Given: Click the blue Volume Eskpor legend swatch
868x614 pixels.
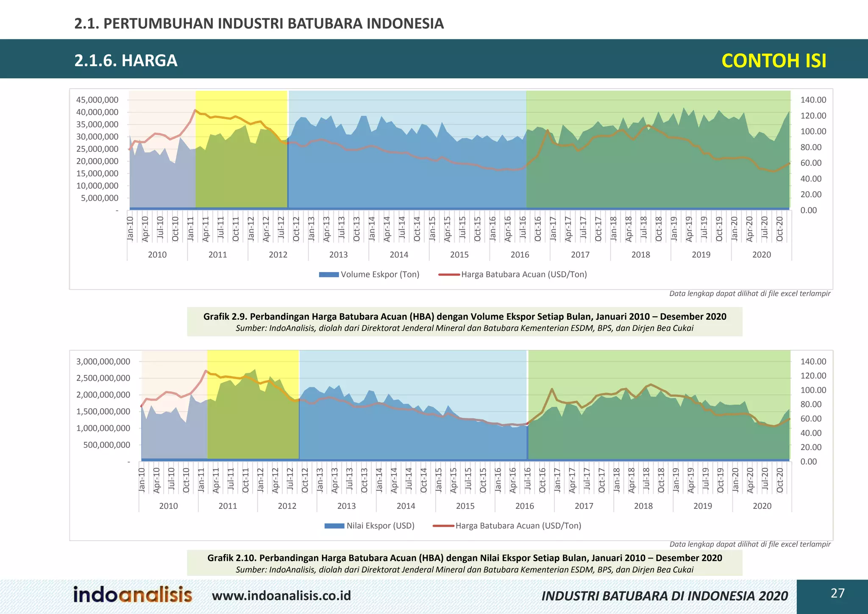Looking at the screenshot, I should point(329,275).
